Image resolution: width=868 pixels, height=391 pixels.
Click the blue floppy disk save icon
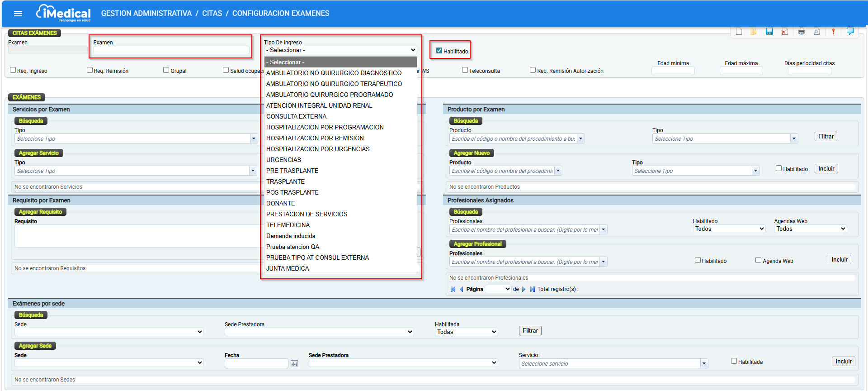(769, 32)
